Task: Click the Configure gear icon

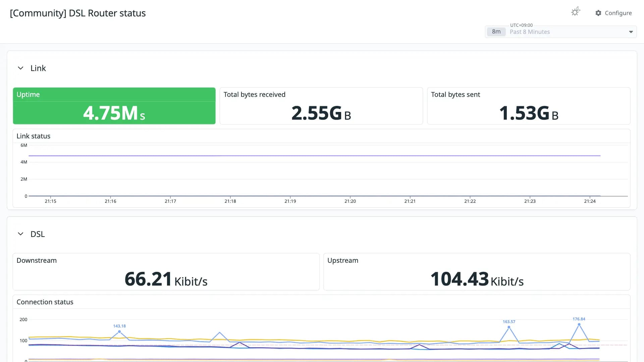Action: pos(598,13)
